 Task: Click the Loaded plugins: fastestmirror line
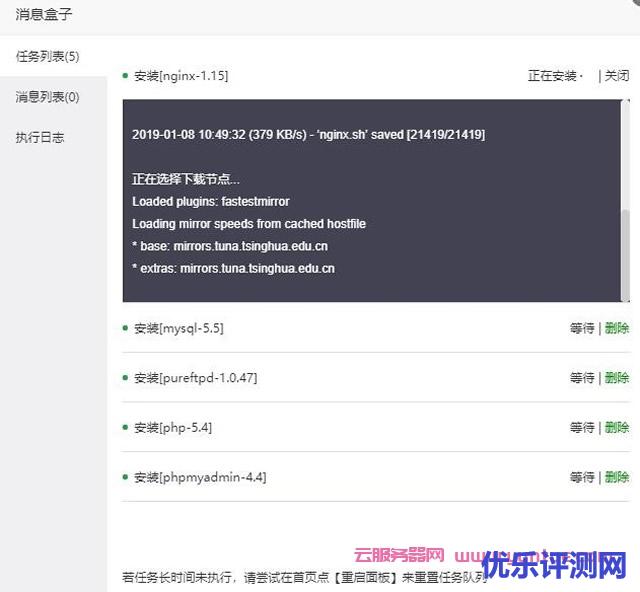pos(211,201)
